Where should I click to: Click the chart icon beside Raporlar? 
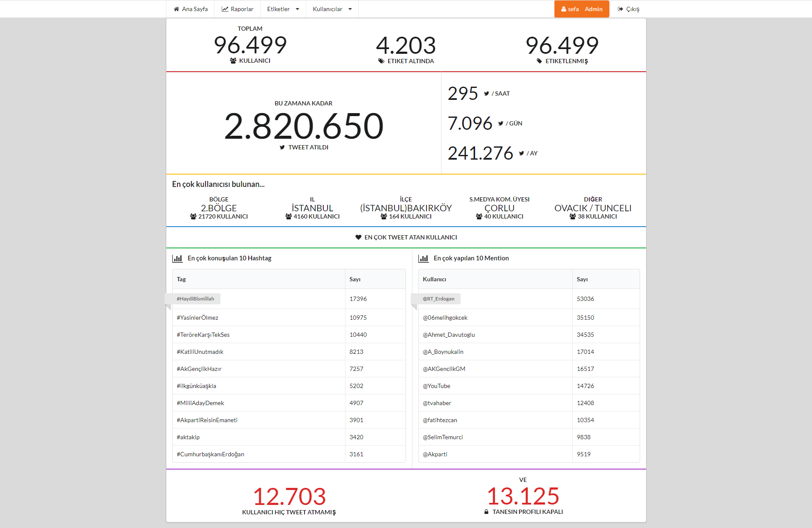coord(225,9)
